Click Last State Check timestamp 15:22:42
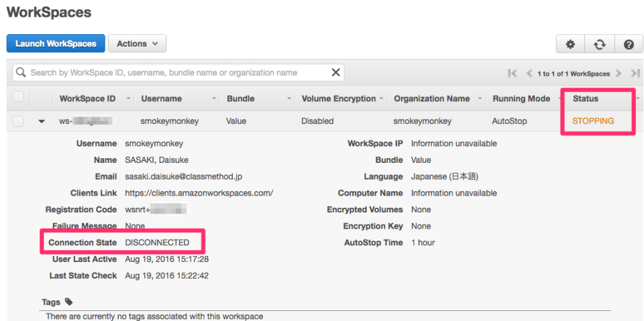This screenshot has height=321, width=644. (x=167, y=276)
